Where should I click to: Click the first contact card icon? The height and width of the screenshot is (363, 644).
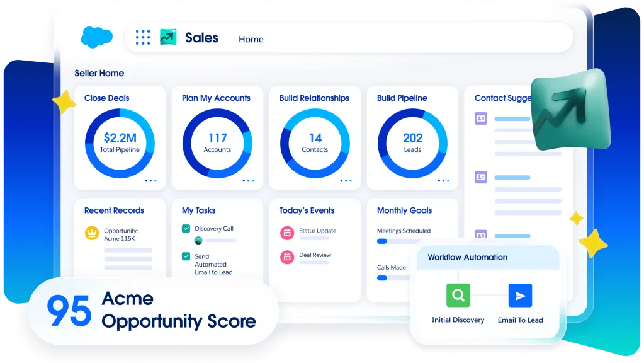481,118
